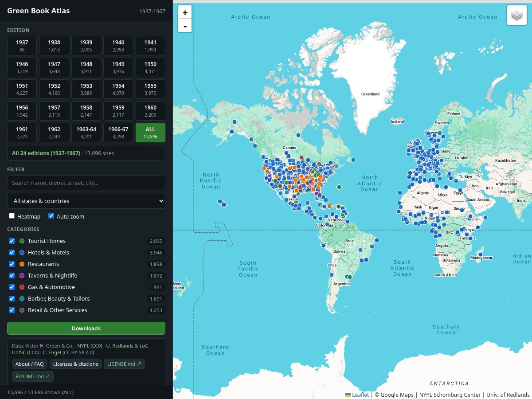Switch to the 1953 edition
Screen dimensions: 532x399
[86, 89]
